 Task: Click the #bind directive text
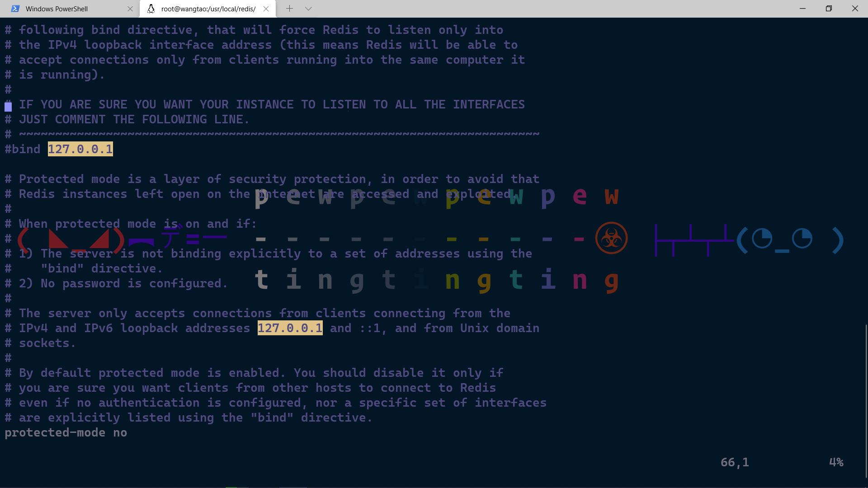coord(23,149)
